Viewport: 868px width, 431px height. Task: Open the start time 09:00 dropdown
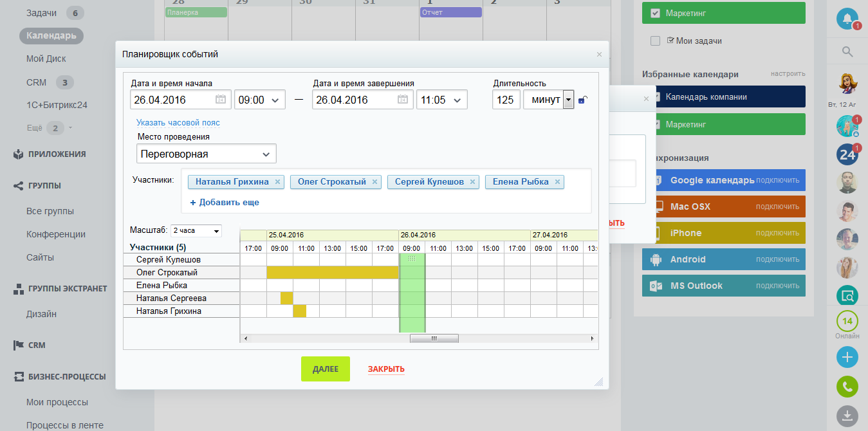259,100
